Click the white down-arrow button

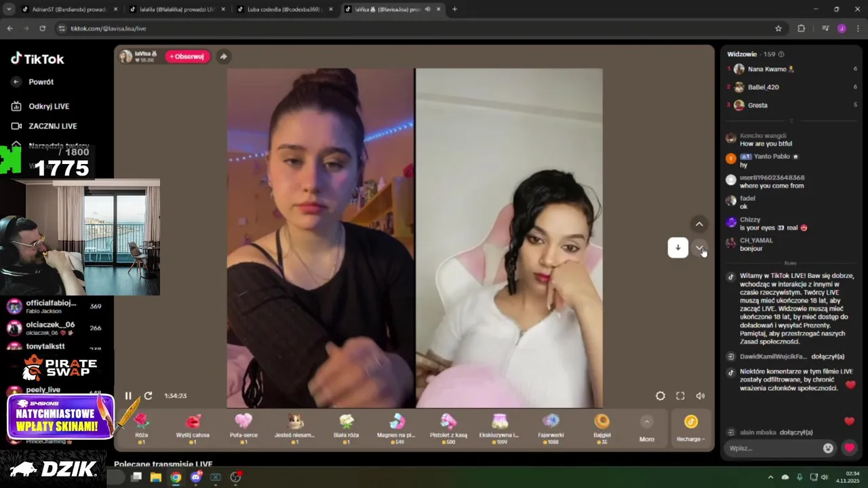(x=678, y=248)
